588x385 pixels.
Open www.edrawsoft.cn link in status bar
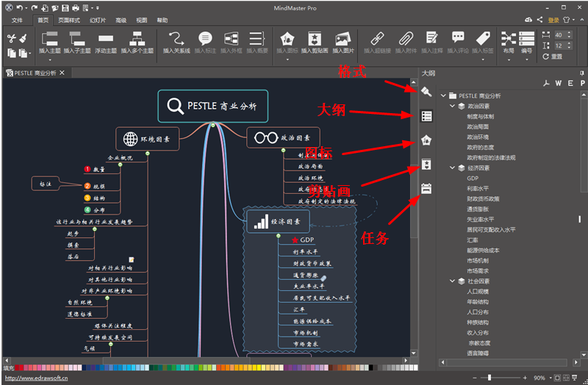point(36,378)
